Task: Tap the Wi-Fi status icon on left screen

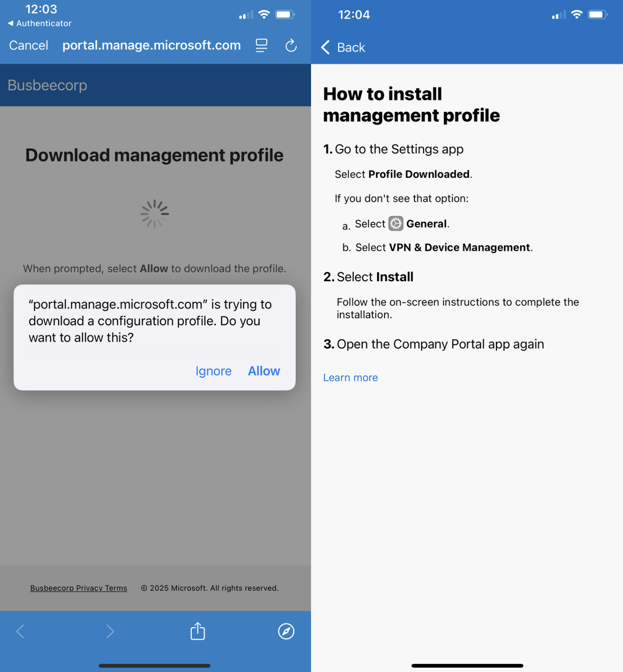Action: pos(264,14)
